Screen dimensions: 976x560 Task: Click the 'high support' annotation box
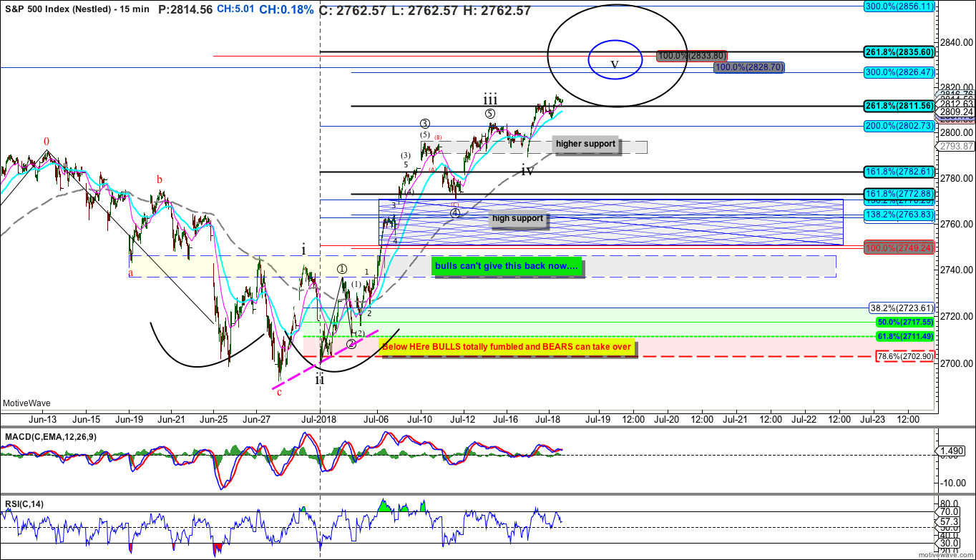[x=517, y=218]
